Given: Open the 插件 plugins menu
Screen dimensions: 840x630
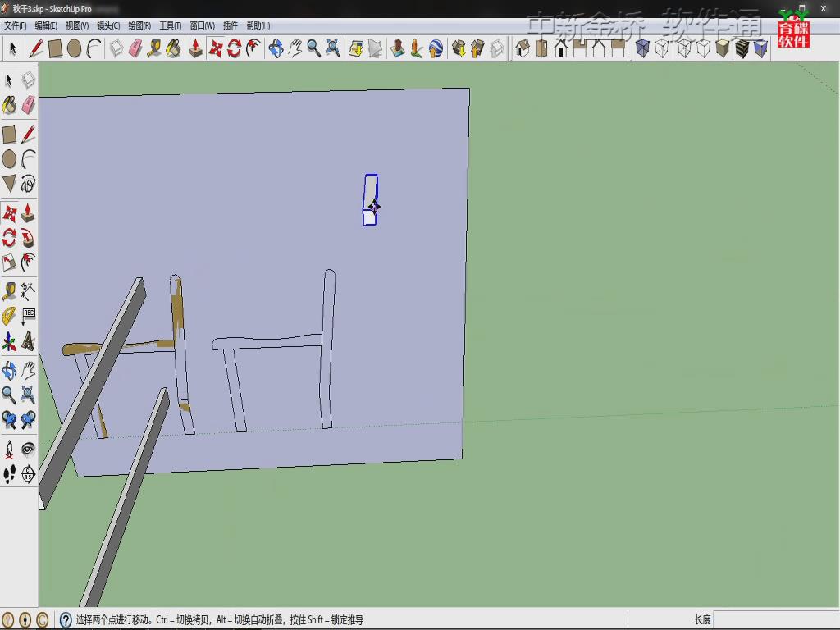Looking at the screenshot, I should 231,25.
